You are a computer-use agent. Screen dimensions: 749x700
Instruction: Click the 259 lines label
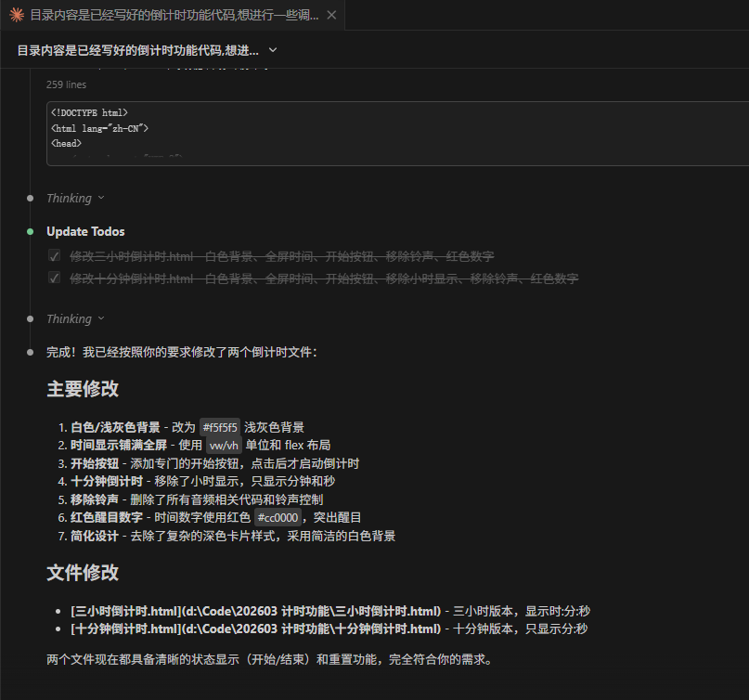pyautogui.click(x=66, y=84)
